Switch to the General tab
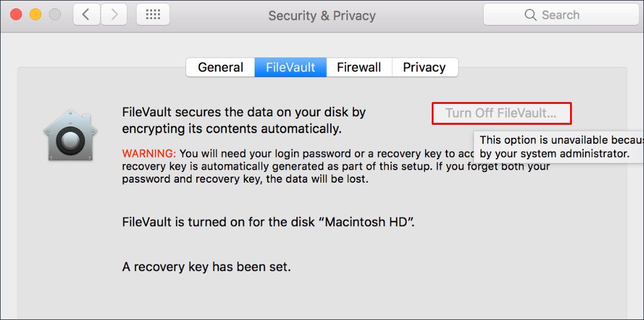644x320 pixels. click(x=221, y=67)
